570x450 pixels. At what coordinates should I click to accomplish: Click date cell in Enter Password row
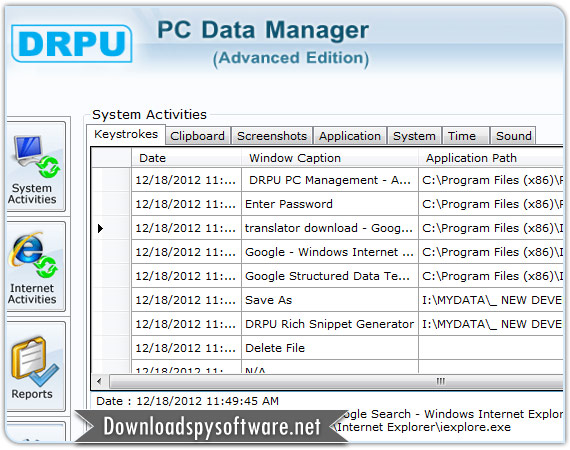point(186,204)
